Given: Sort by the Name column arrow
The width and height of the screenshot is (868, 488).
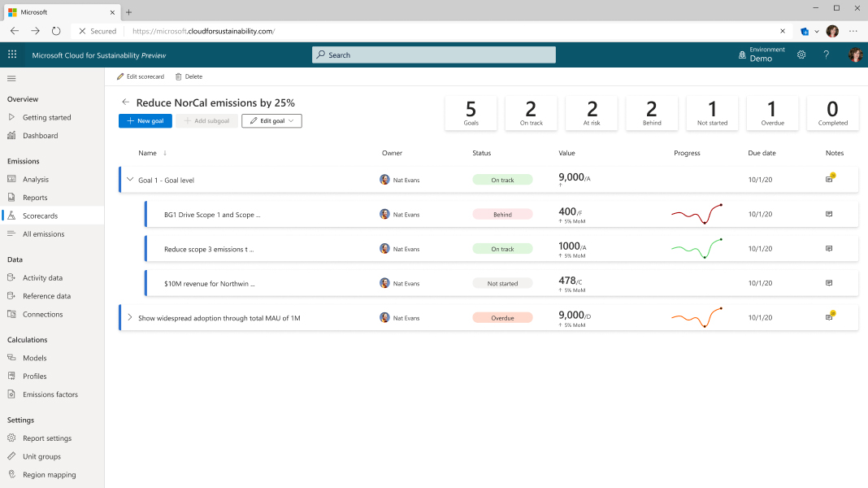Looking at the screenshot, I should click(x=165, y=153).
